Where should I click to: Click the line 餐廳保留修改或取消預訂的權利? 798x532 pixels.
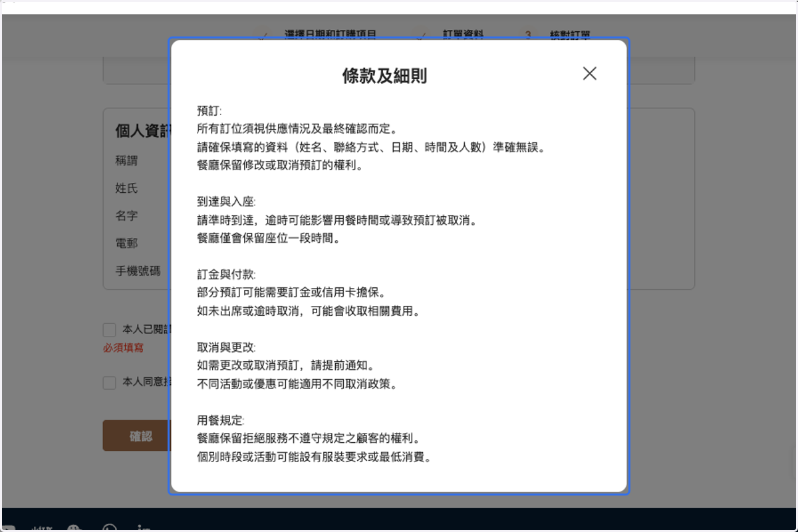(280, 166)
